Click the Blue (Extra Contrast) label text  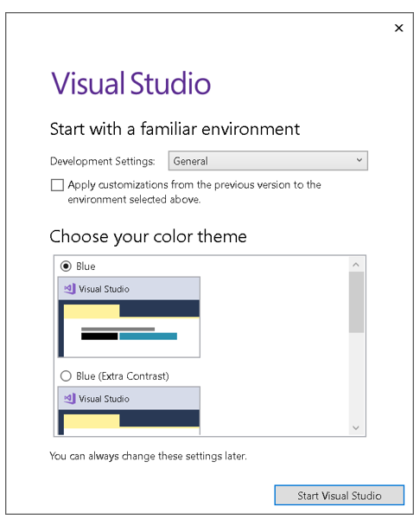(x=123, y=376)
